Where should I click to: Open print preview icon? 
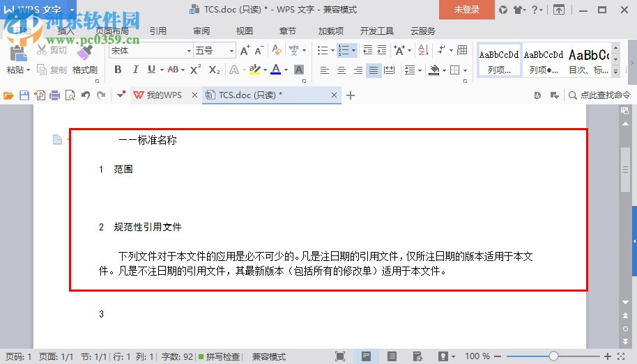tap(70, 95)
